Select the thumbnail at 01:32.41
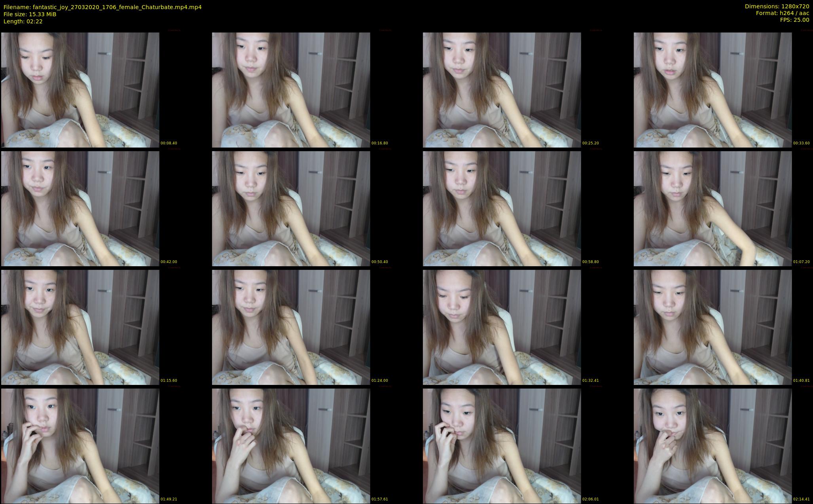The height and width of the screenshot is (504, 813). tap(502, 327)
